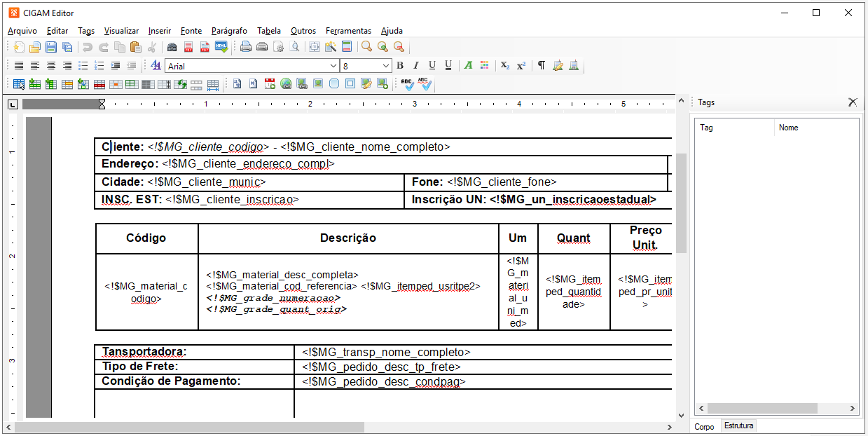
Task: Click the Tags panel horizontal scrollbar thumb
Action: pyautogui.click(x=762, y=408)
